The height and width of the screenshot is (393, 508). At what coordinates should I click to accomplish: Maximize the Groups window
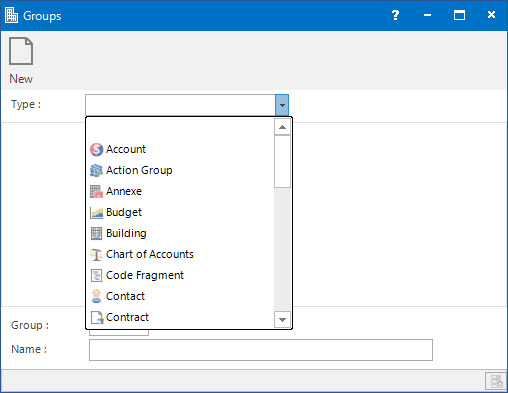(x=459, y=15)
